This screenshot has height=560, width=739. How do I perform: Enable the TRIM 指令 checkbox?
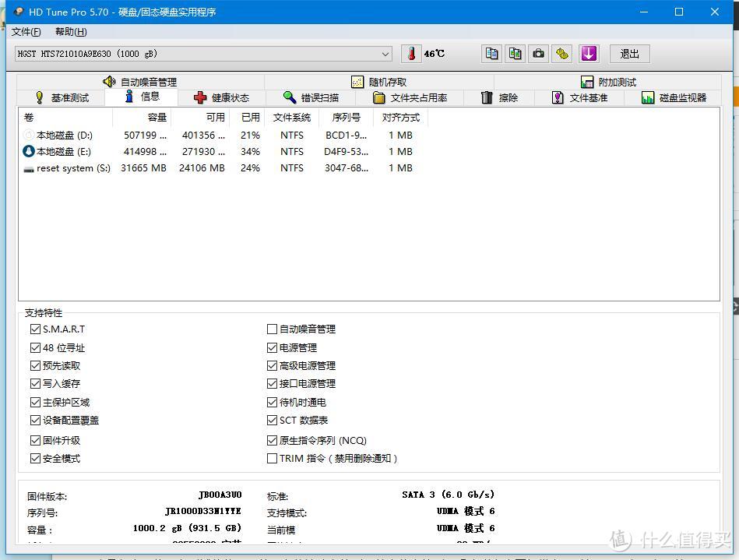coord(272,458)
